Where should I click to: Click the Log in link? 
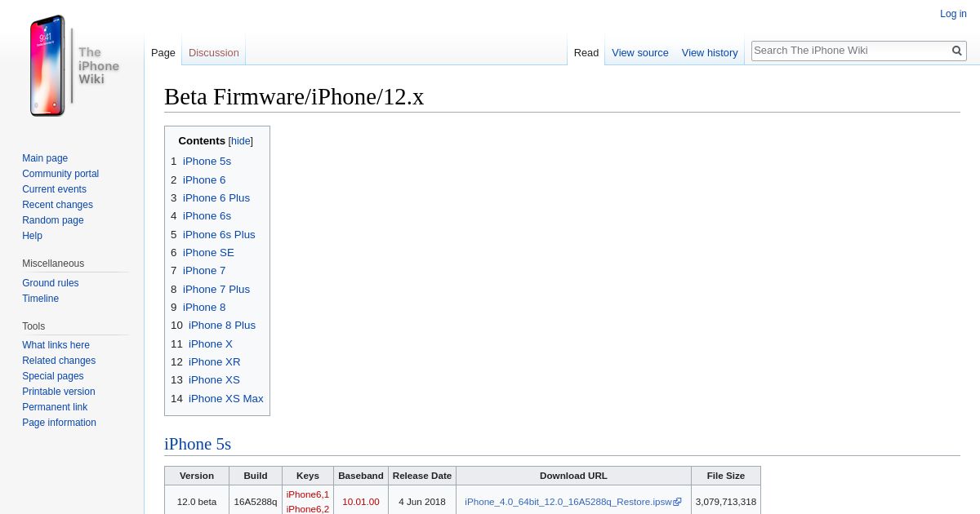953,14
